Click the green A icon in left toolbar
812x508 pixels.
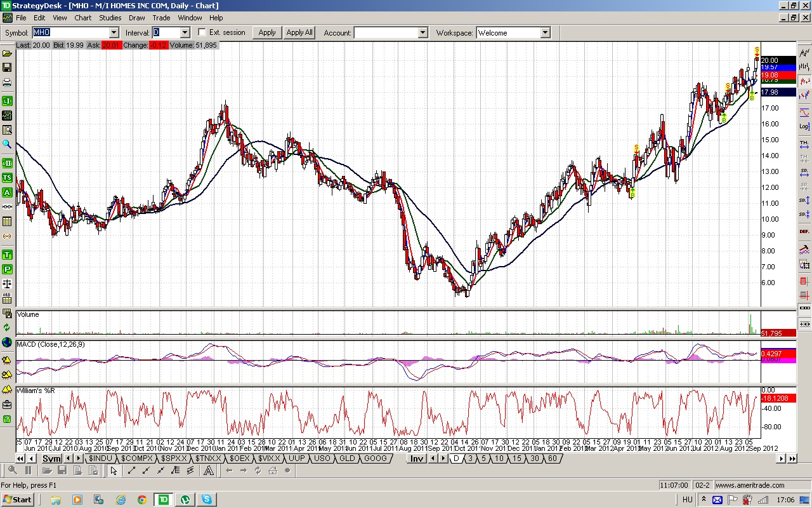coord(7,192)
